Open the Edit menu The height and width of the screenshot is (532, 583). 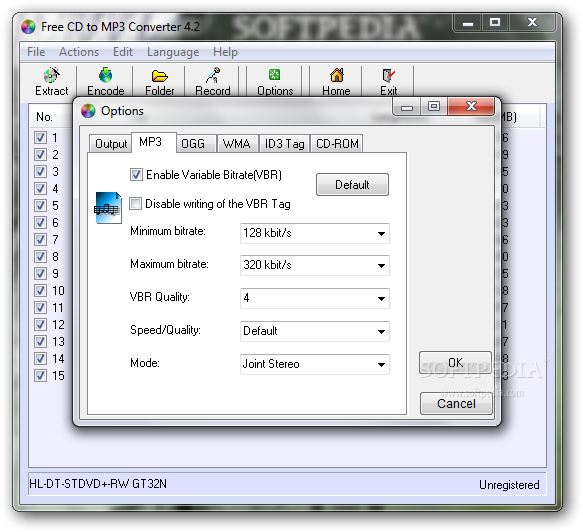coord(123,52)
